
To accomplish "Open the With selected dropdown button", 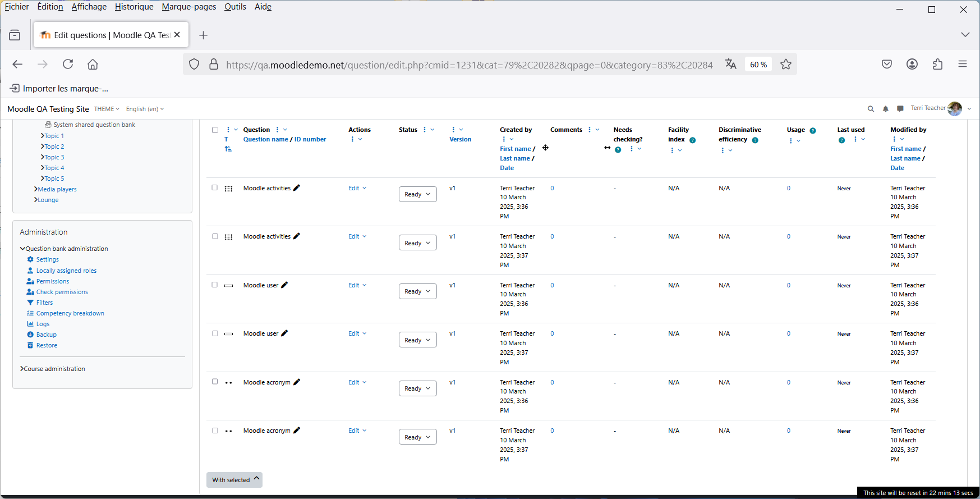I will click(x=234, y=480).
